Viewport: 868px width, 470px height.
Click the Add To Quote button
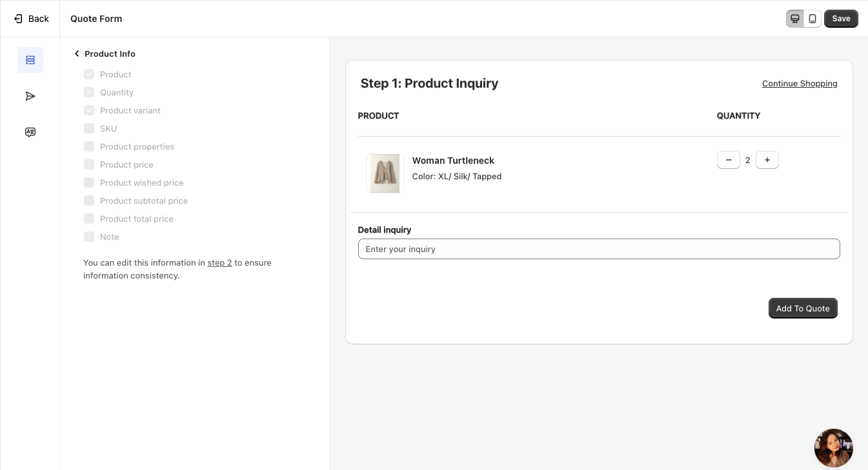coord(802,308)
